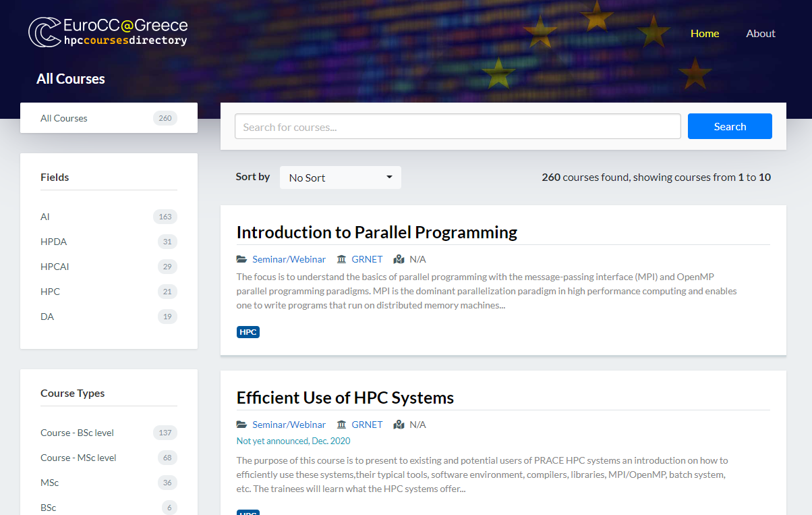Screen dimensions: 812x515
Task: Click the map icon before N/A on first course
Action: tap(399, 259)
